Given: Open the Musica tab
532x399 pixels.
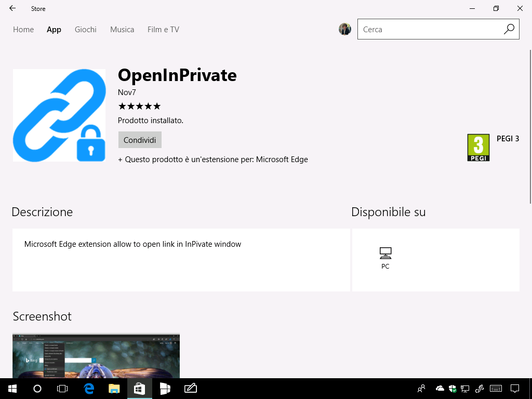Looking at the screenshot, I should tap(122, 30).
